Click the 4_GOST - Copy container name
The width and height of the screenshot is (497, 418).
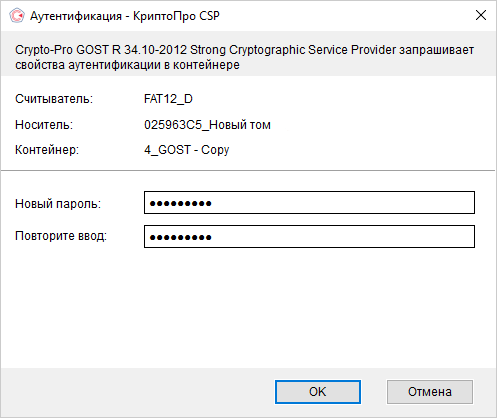[187, 150]
